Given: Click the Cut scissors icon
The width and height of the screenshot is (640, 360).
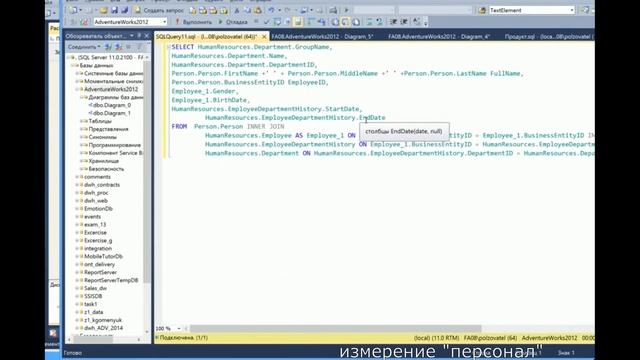Looking at the screenshot, I should [236, 10].
